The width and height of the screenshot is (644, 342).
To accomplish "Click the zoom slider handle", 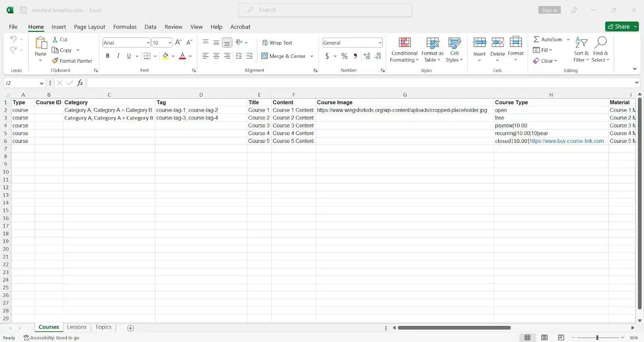I will [x=597, y=338].
